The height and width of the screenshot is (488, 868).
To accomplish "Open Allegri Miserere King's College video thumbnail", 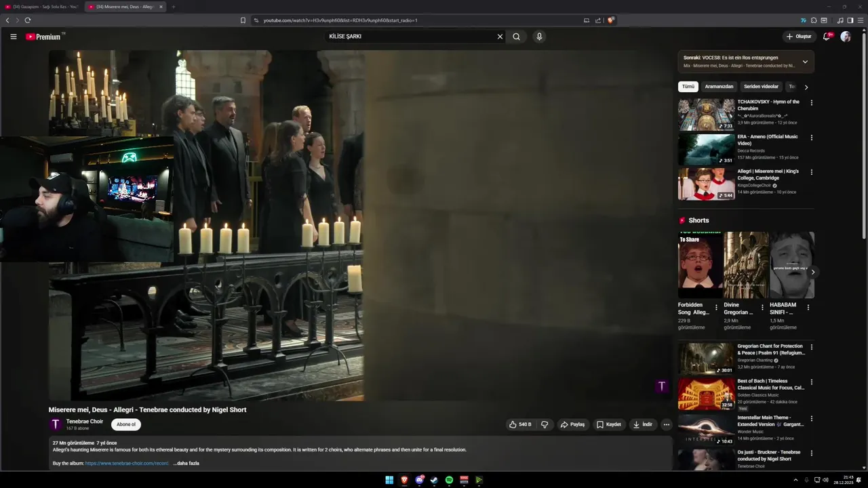I will [706, 184].
